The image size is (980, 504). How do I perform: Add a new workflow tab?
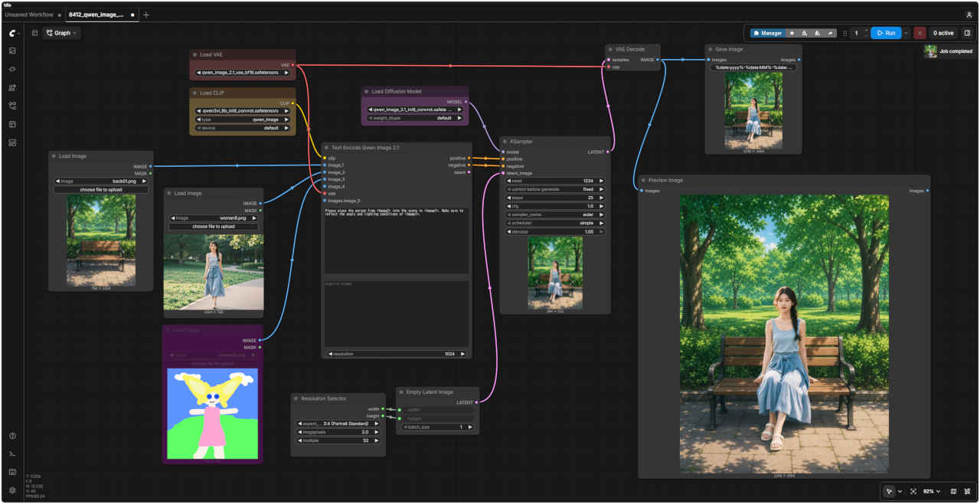coord(146,15)
